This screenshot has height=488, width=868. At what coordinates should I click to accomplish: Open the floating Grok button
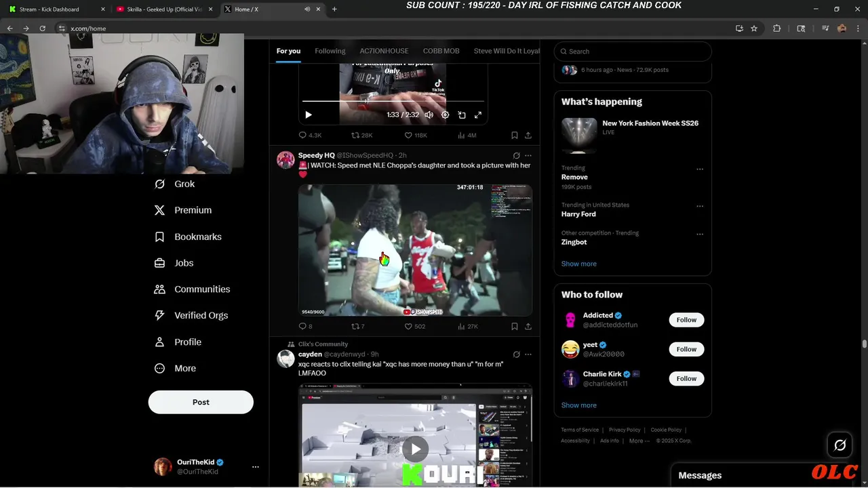point(840,445)
